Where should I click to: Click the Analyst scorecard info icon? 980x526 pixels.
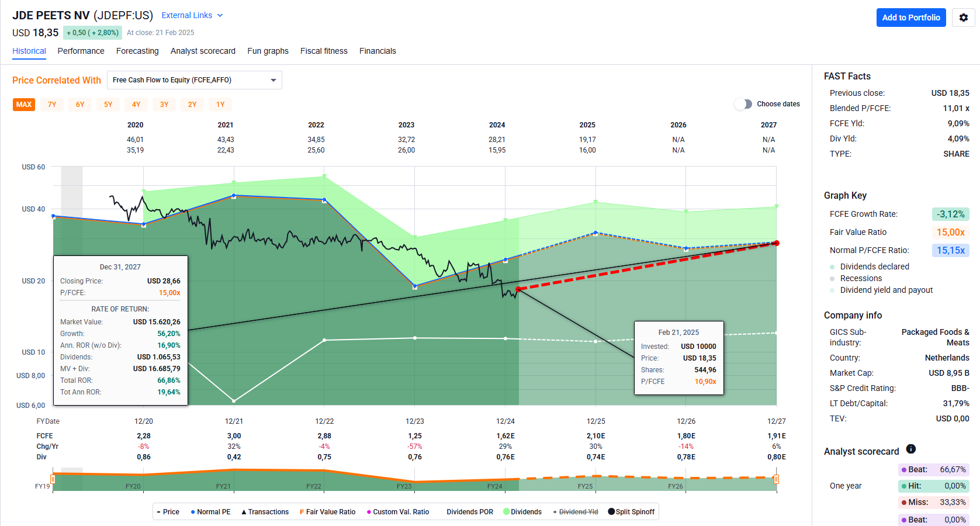pyautogui.click(x=910, y=449)
